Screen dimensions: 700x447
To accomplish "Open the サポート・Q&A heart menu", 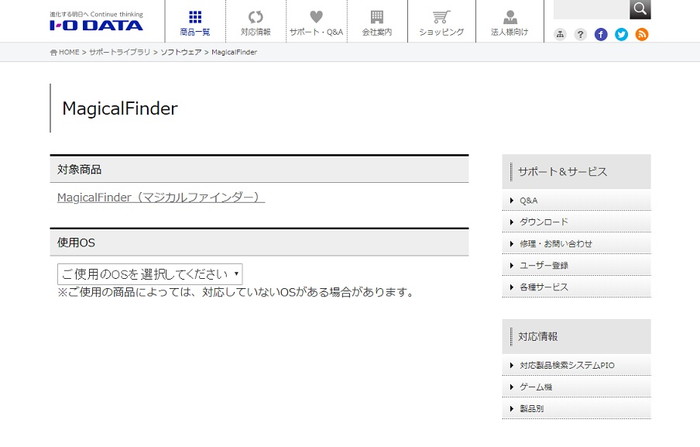I will tap(316, 22).
